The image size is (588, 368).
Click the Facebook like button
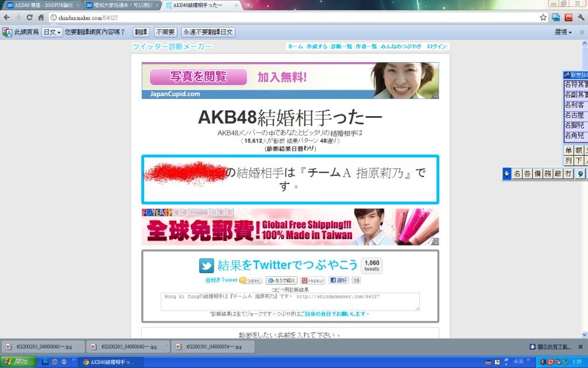[x=338, y=281]
